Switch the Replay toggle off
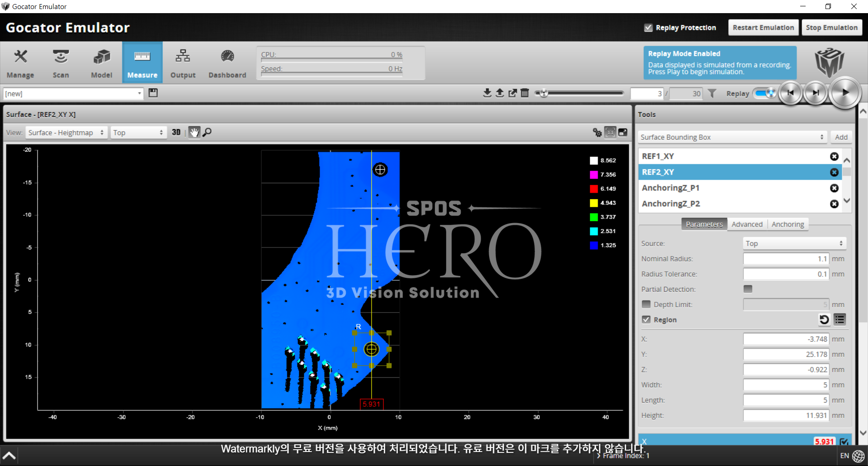 pos(764,93)
